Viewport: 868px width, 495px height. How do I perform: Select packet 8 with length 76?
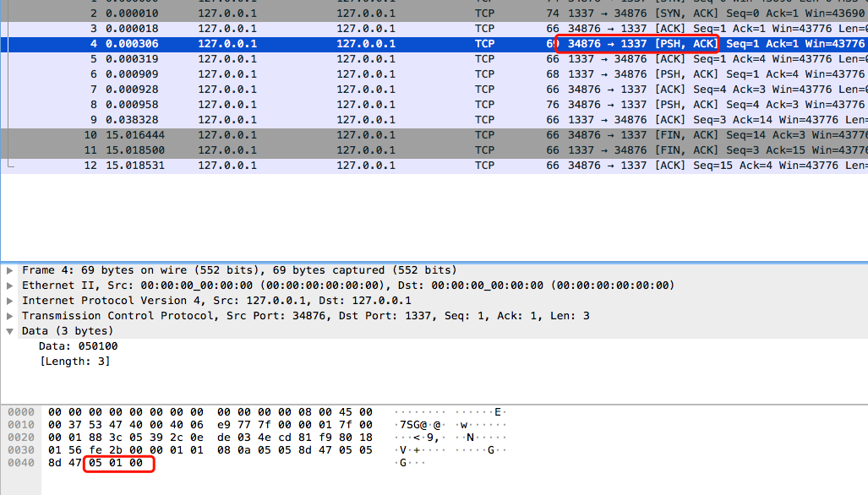[434, 105]
